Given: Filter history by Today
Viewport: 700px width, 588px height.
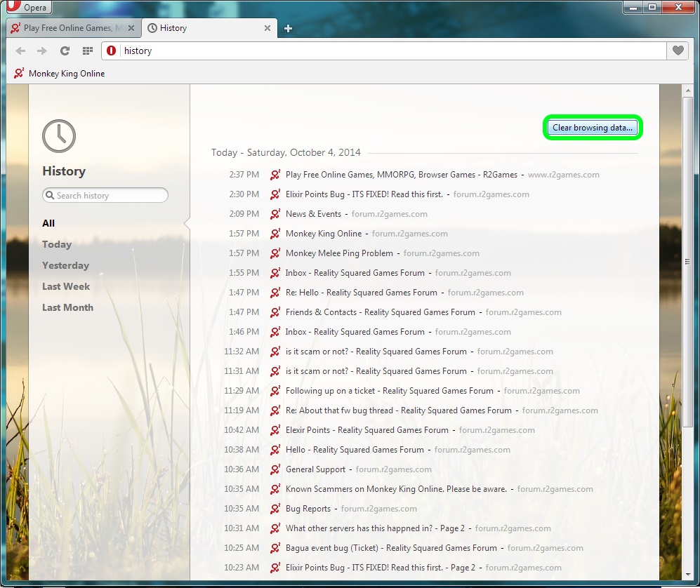Looking at the screenshot, I should point(57,244).
